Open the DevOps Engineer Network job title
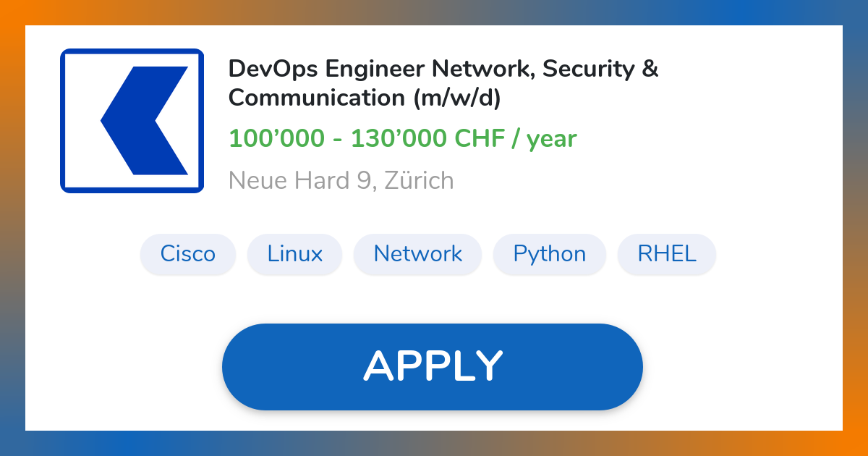Screen dimensions: 868x456 pos(443,83)
